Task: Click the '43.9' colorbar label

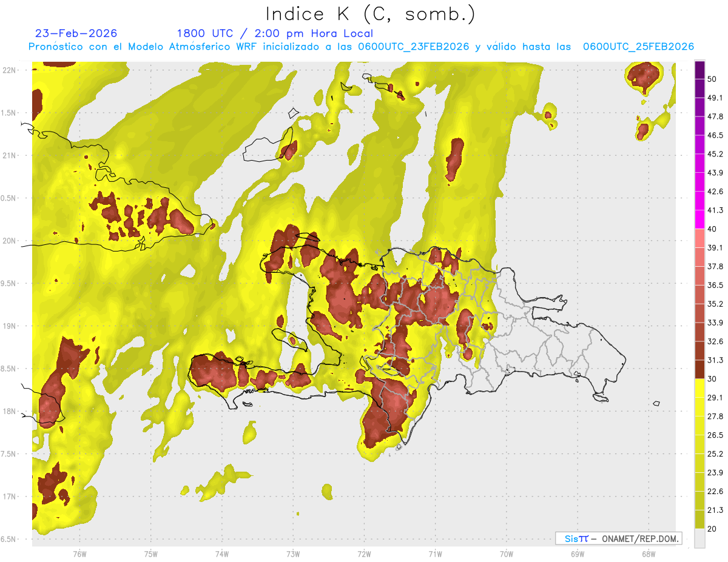Action: [x=715, y=173]
